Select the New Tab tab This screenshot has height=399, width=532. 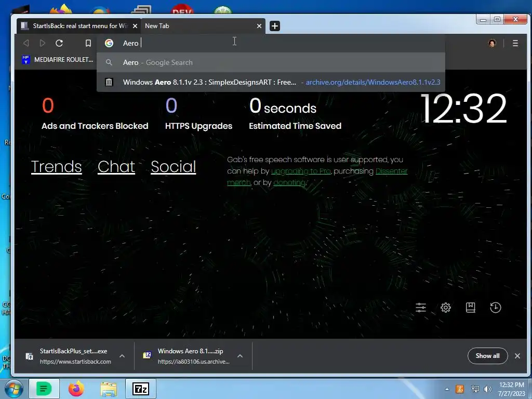pyautogui.click(x=203, y=26)
